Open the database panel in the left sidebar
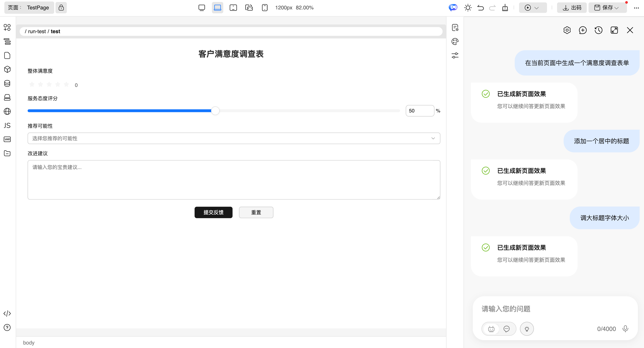 [x=7, y=83]
